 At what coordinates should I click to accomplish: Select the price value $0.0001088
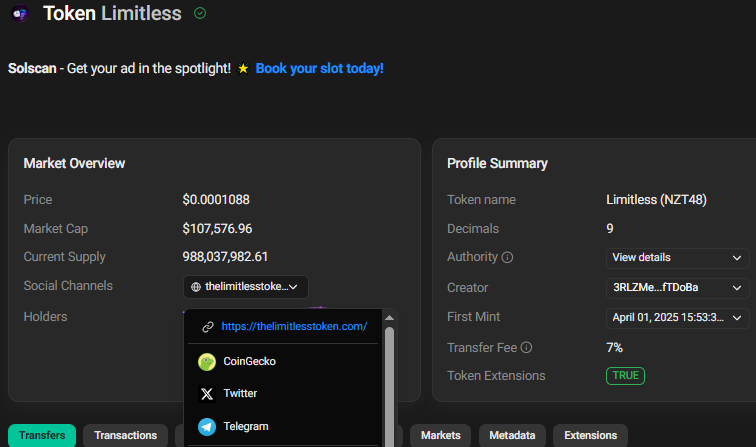(x=216, y=200)
